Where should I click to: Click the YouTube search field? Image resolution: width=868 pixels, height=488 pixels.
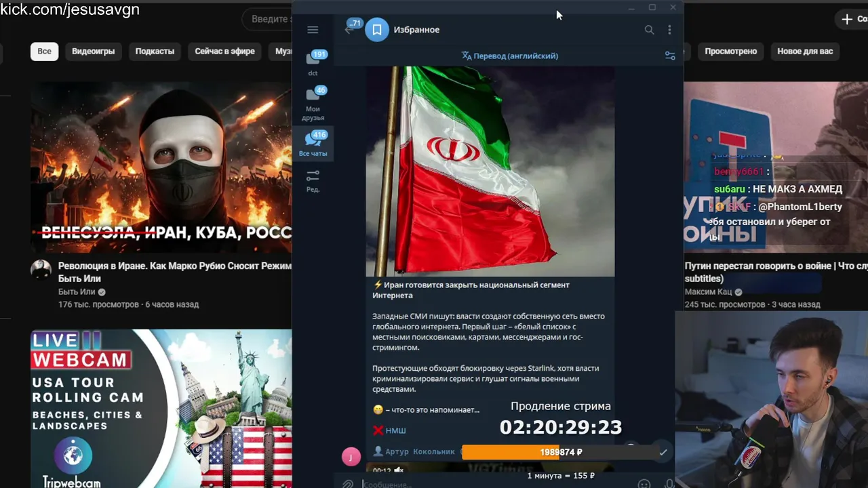(268, 19)
